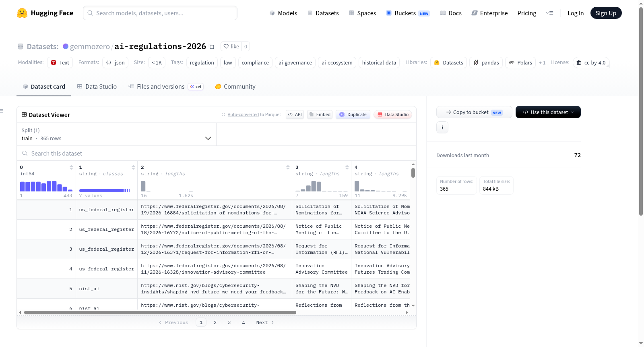Click the < 1K size tag
The image size is (644, 347).
pyautogui.click(x=157, y=62)
